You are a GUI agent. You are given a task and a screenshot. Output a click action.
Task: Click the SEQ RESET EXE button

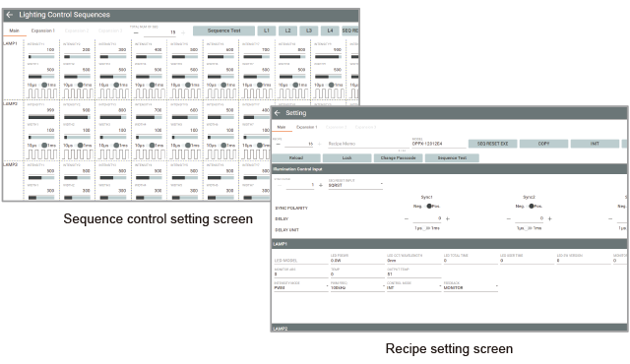click(492, 144)
